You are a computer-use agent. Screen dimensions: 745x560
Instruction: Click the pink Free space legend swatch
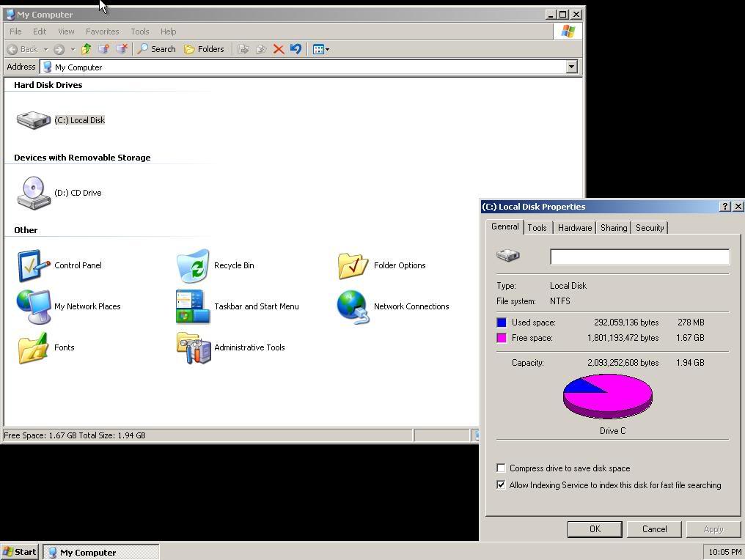coord(502,338)
